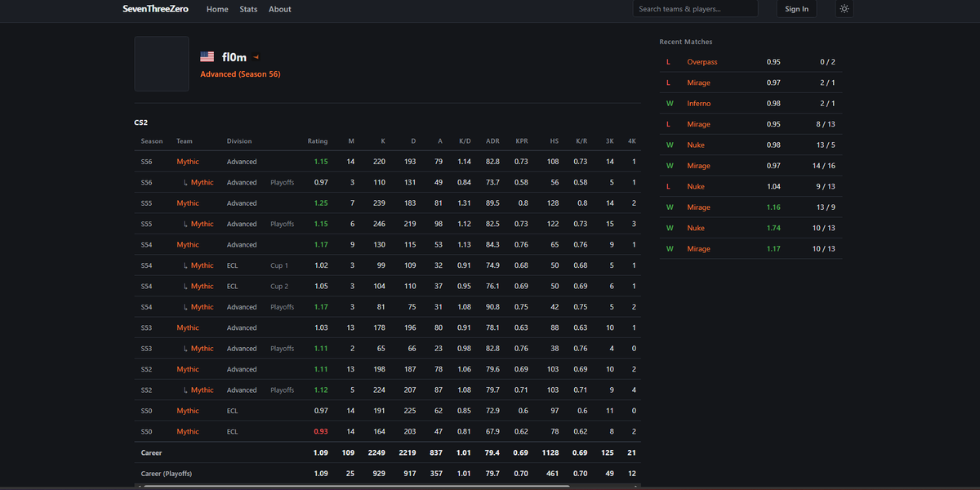Screen dimensions: 980x490
Task: Open Mythic team in S54 Cup 2 row
Action: (202, 287)
